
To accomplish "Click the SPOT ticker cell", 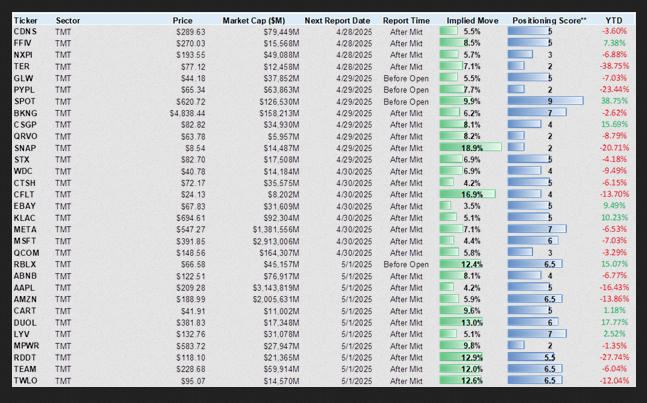I will (x=24, y=101).
